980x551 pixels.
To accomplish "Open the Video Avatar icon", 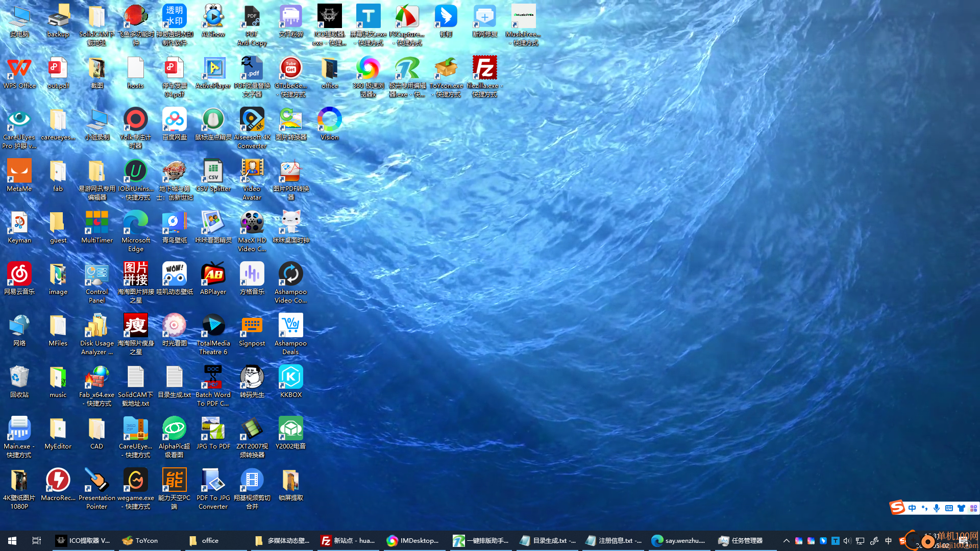I will (x=252, y=180).
